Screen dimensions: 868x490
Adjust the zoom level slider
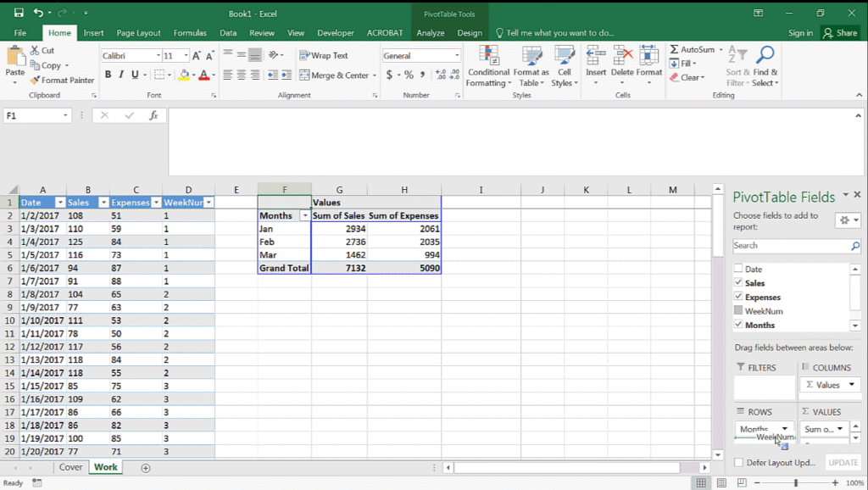click(795, 483)
